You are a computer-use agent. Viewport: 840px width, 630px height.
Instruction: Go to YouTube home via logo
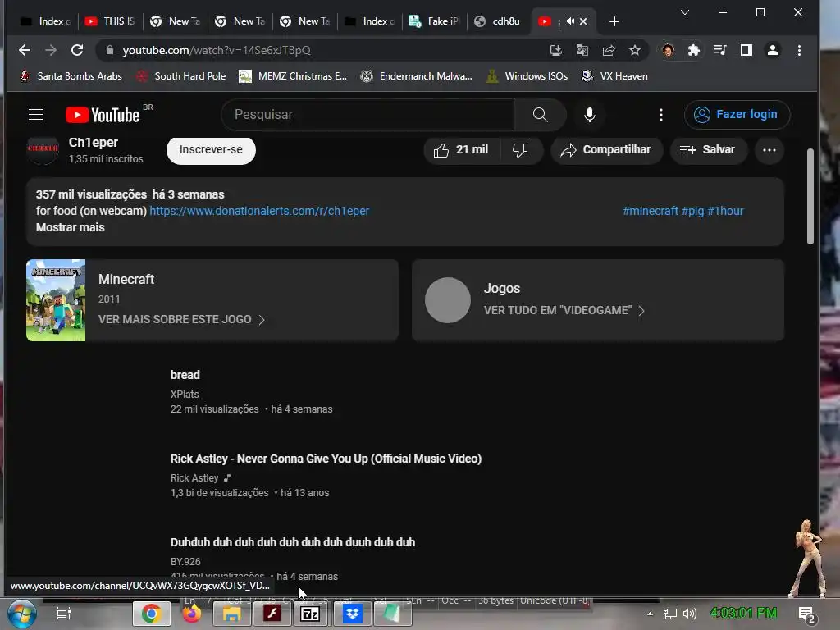click(x=103, y=115)
